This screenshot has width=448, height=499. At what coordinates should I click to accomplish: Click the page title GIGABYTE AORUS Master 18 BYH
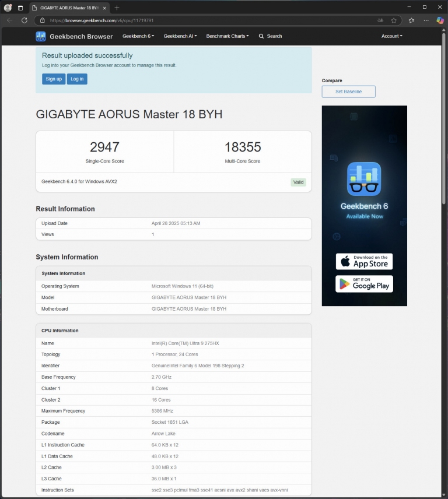[129, 114]
